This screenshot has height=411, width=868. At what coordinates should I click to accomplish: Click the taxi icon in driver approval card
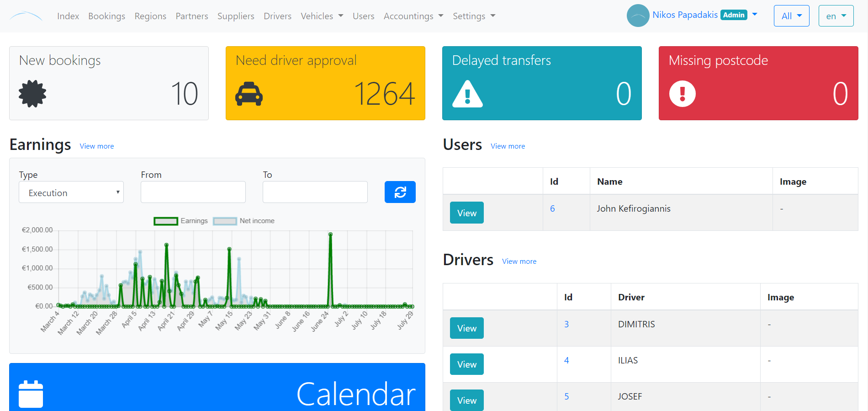coord(249,94)
